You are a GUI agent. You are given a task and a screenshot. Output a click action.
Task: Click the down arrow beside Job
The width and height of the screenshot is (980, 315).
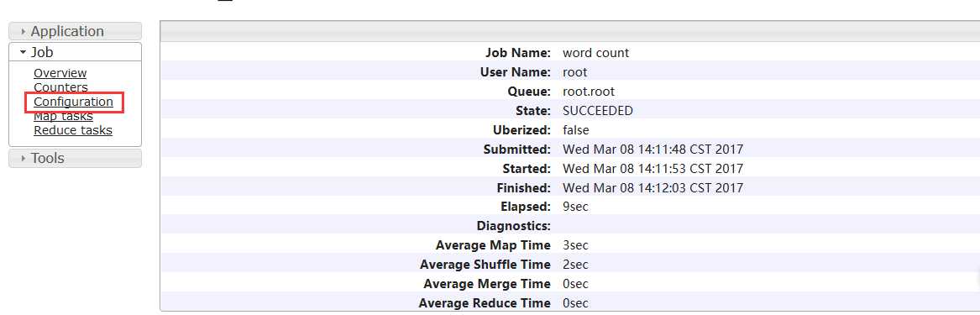(x=24, y=52)
